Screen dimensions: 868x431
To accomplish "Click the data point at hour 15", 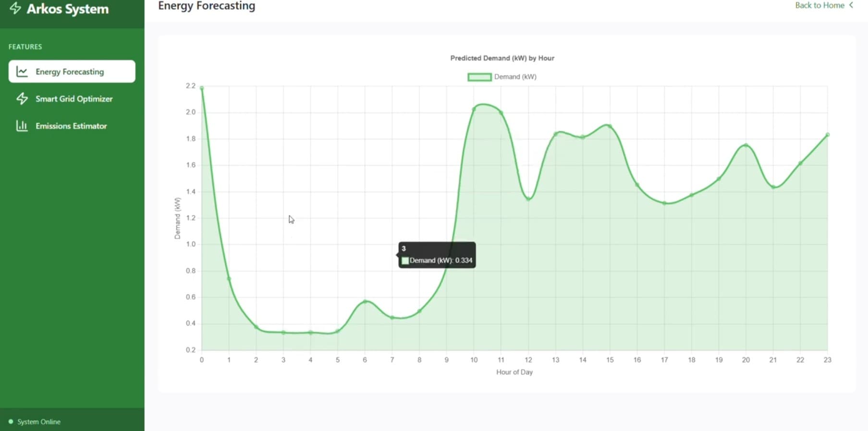I will (610, 126).
